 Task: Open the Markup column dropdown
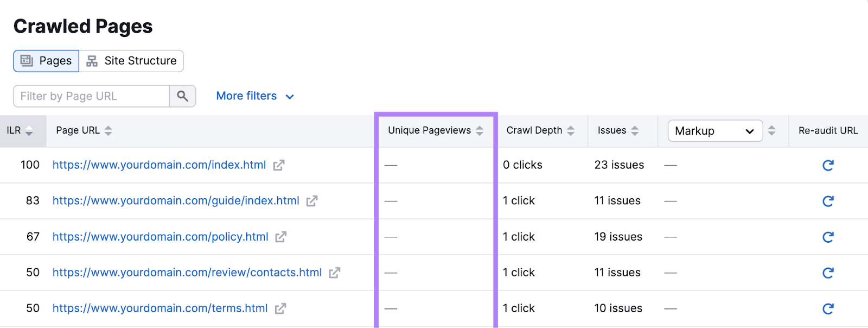coord(714,131)
